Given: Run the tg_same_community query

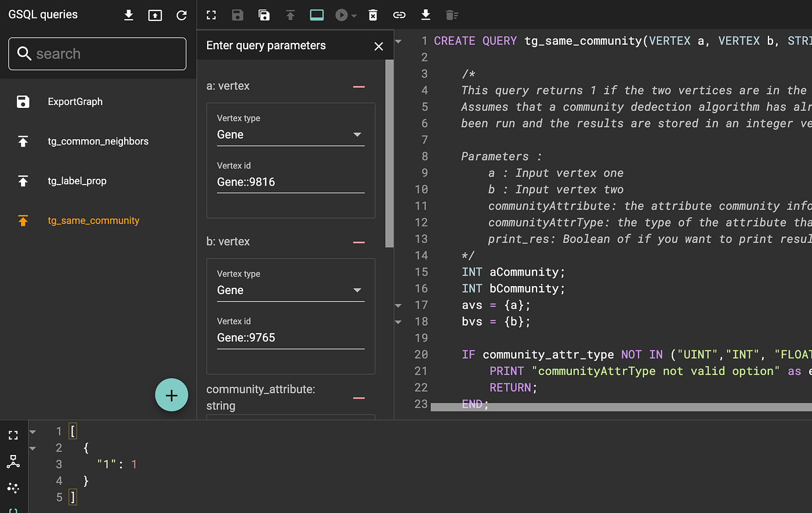Looking at the screenshot, I should click(342, 15).
